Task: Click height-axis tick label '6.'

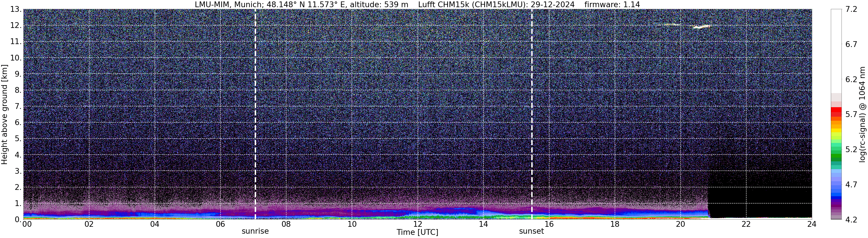Action: (x=18, y=123)
